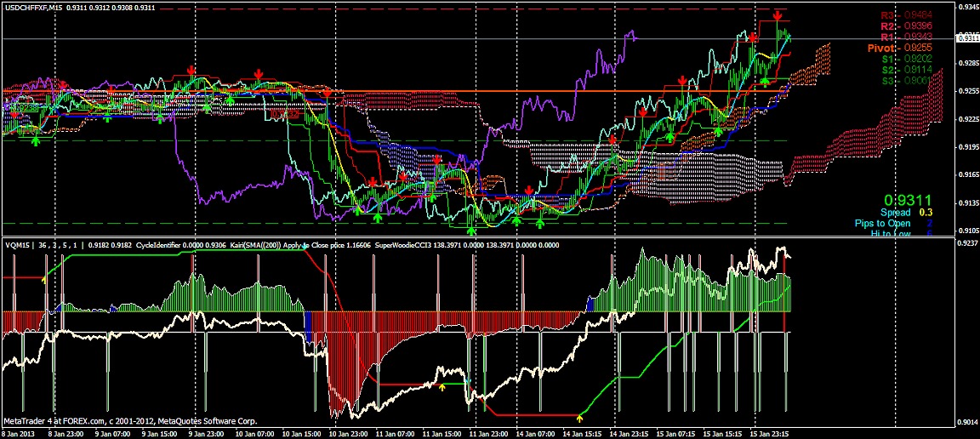Click the 9 Jan 23:00 time label

tap(204, 433)
